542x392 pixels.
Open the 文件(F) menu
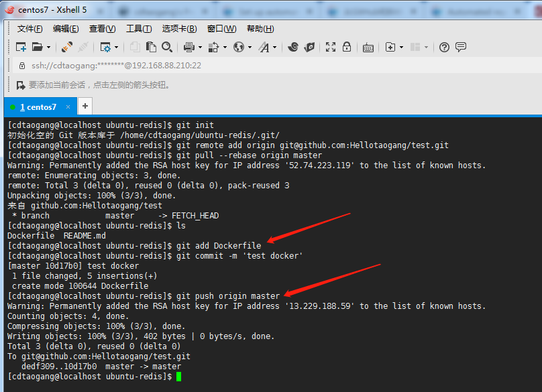point(30,29)
